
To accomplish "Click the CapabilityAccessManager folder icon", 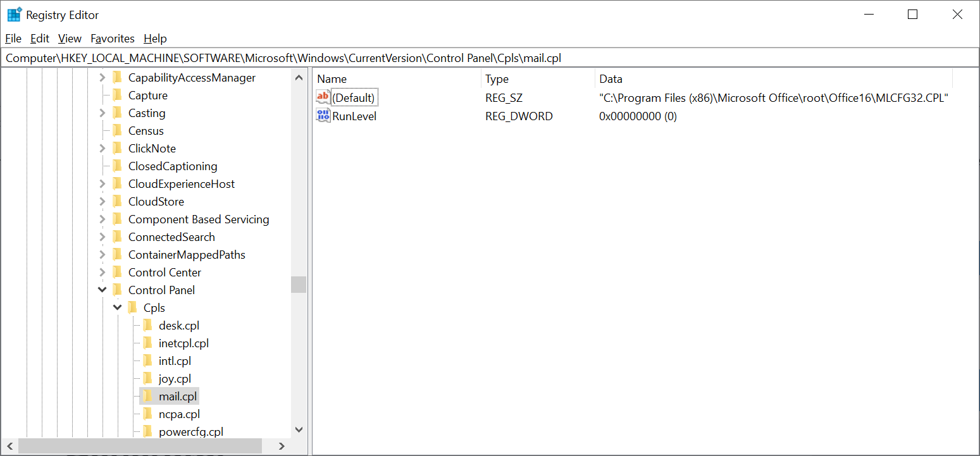I will [117, 78].
